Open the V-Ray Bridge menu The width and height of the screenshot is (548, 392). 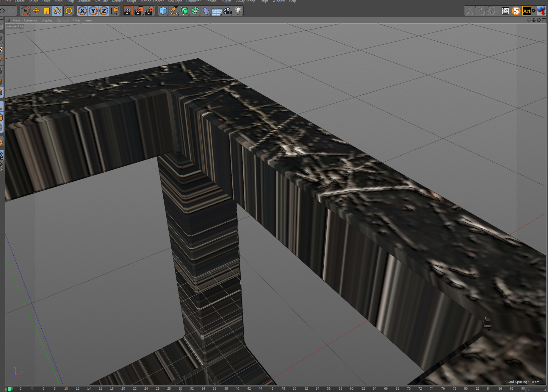pyautogui.click(x=245, y=1)
